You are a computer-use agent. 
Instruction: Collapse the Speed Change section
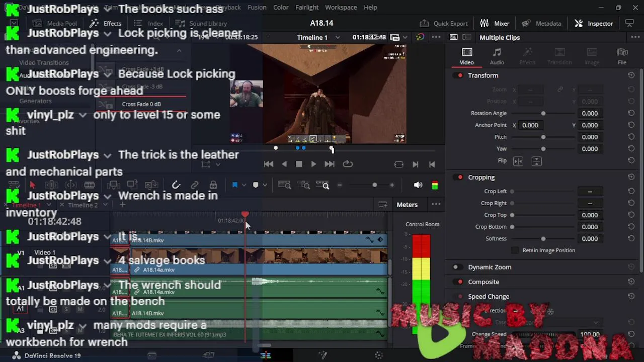point(489,297)
